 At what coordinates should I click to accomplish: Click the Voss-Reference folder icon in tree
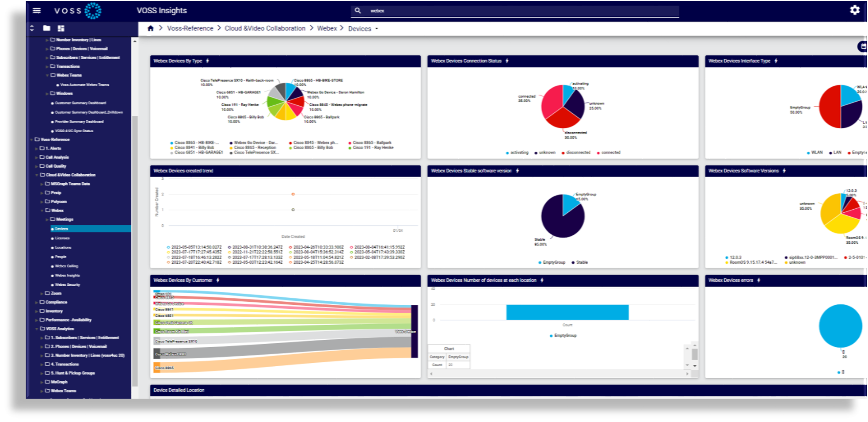[37, 139]
